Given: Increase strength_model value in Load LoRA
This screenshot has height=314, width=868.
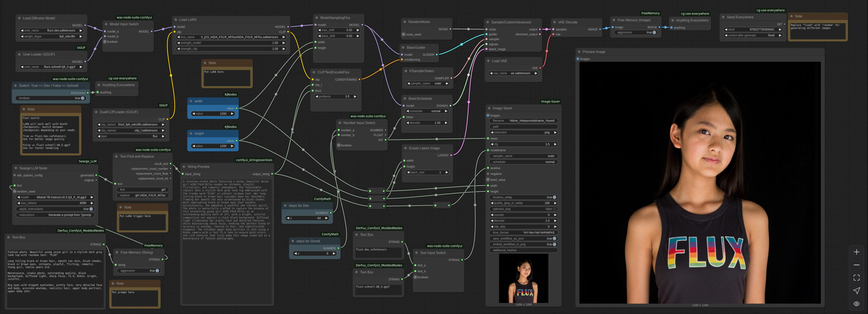Looking at the screenshot, I should click(284, 43).
